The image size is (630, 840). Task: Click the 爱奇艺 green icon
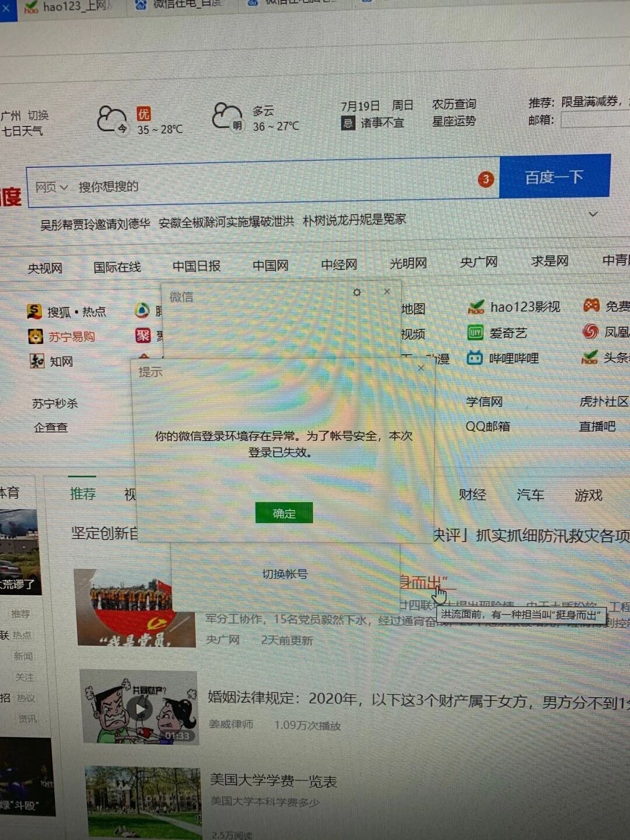475,332
